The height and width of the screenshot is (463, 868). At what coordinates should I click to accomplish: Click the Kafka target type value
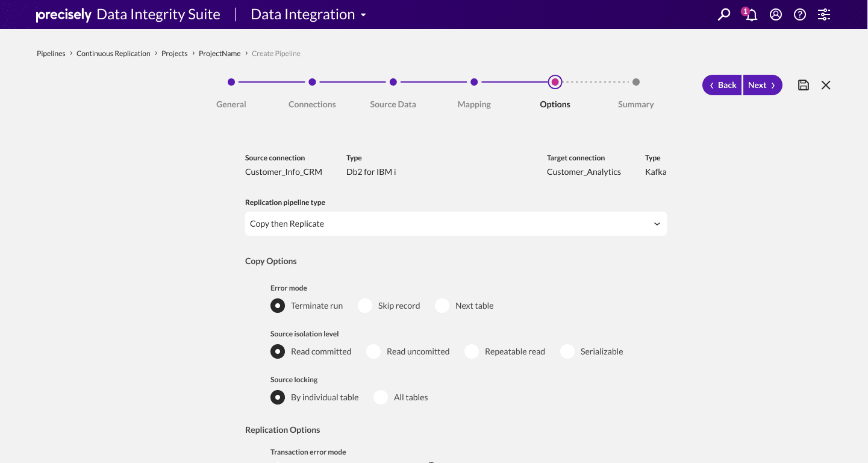pyautogui.click(x=656, y=172)
